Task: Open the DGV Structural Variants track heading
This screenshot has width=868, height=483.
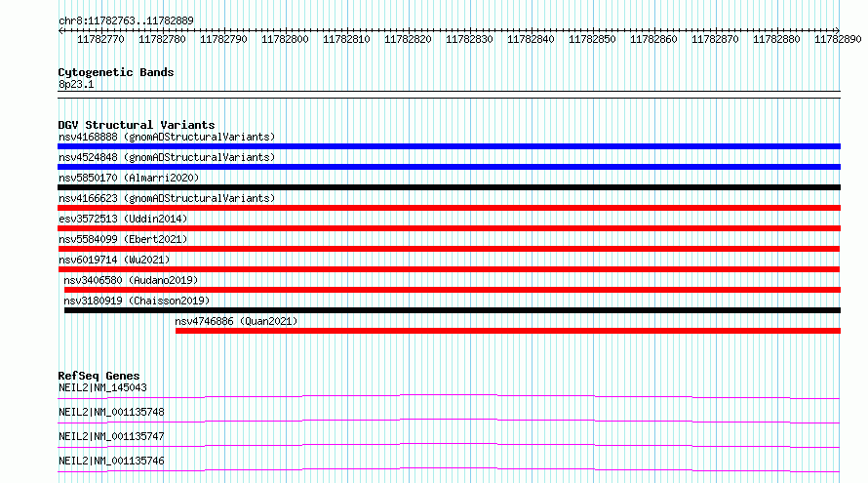Action: click(137, 125)
